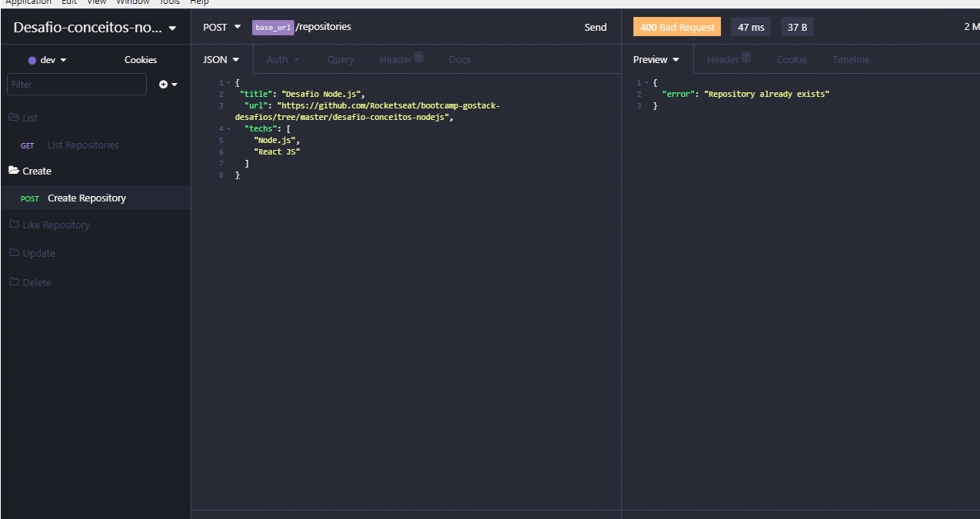Click the request Filter input field

pyautogui.click(x=76, y=84)
